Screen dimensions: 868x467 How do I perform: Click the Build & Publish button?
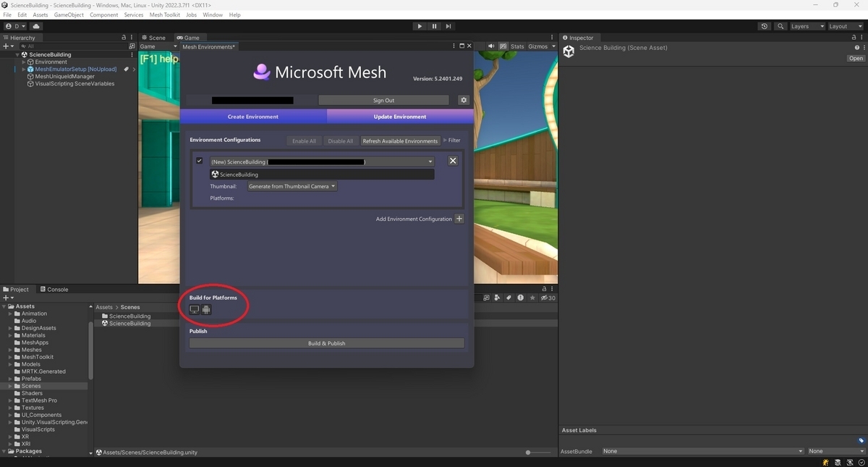(x=327, y=343)
